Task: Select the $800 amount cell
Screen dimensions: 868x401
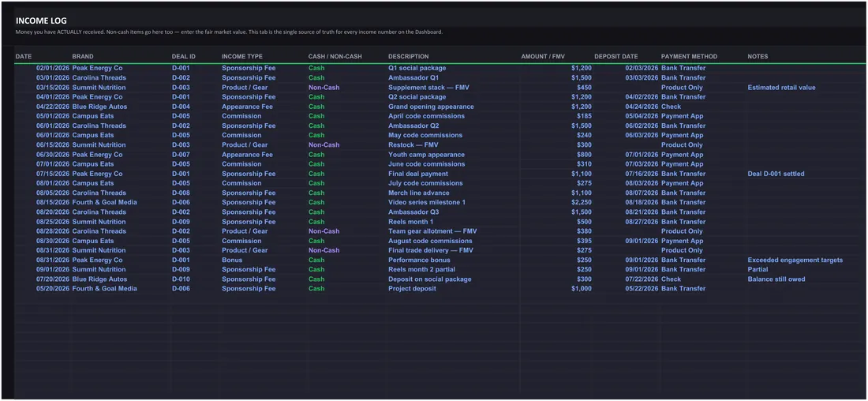Action: [x=584, y=155]
